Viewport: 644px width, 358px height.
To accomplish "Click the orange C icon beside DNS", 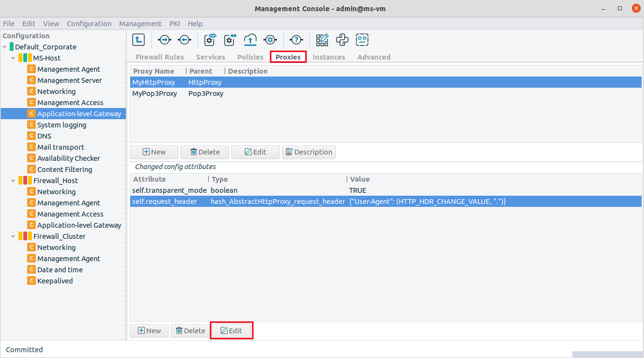I will [x=31, y=136].
